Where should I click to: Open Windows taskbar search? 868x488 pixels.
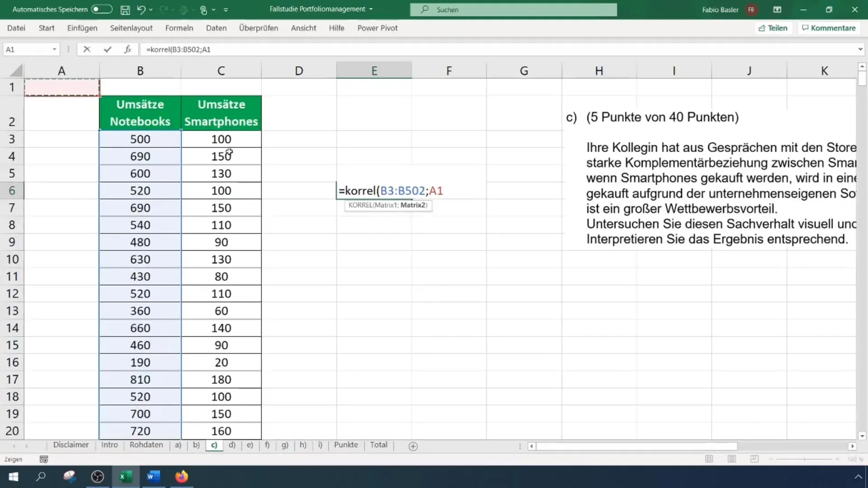(x=41, y=477)
